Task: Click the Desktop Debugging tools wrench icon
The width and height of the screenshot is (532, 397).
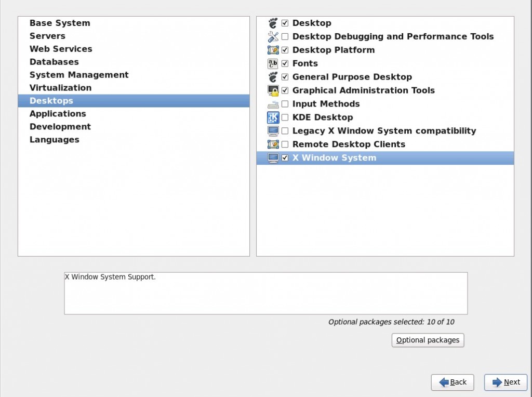Action: pyautogui.click(x=272, y=36)
